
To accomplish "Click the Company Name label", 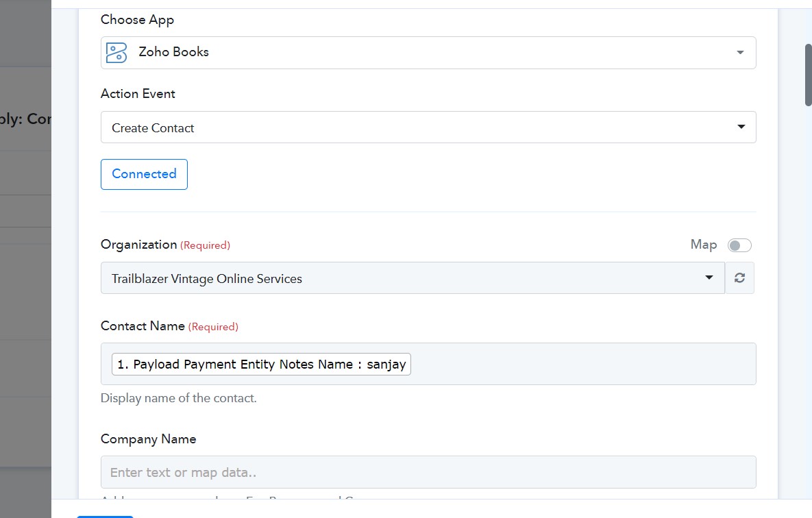I will click(x=148, y=439).
